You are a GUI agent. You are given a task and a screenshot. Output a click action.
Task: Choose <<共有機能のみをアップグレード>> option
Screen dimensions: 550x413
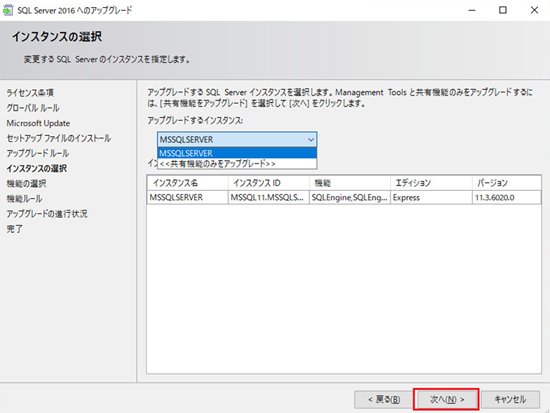coord(237,164)
